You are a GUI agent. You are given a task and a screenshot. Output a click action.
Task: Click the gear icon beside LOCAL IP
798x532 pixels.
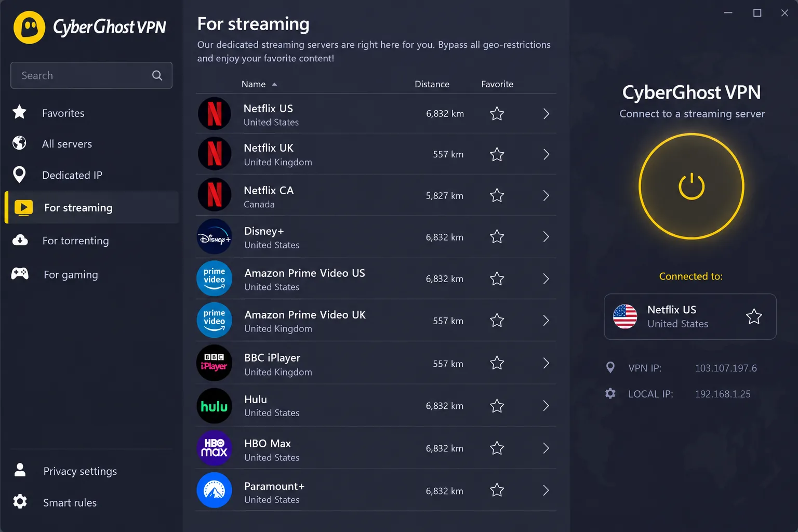[610, 393]
